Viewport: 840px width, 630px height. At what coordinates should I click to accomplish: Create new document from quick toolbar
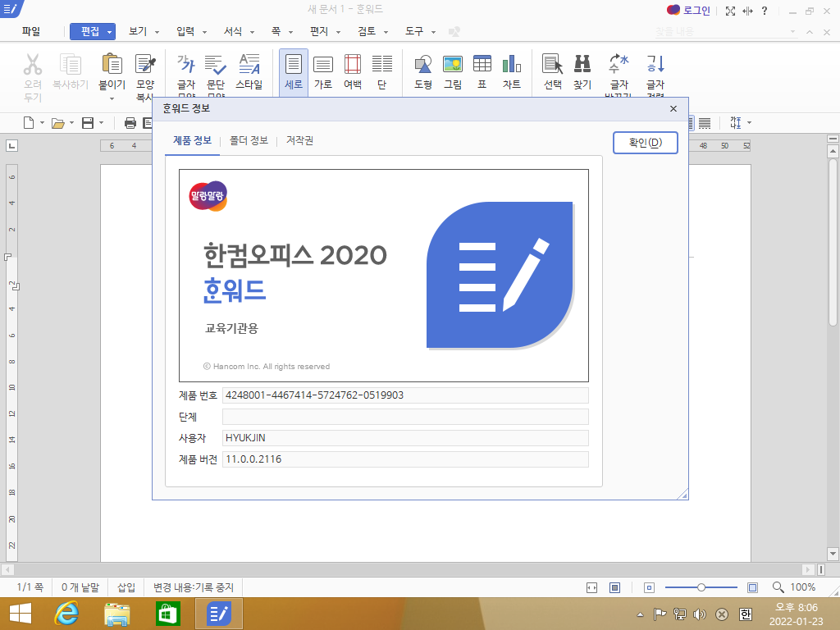29,123
